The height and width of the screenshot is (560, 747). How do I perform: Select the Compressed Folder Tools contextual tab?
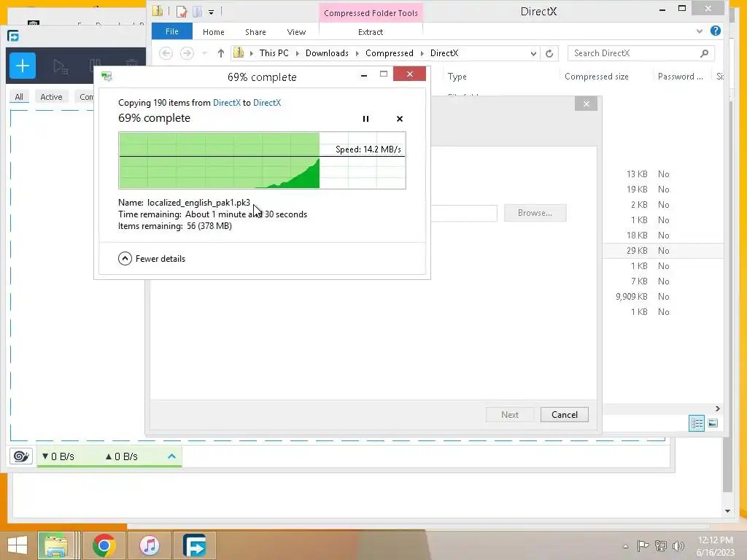pos(371,13)
